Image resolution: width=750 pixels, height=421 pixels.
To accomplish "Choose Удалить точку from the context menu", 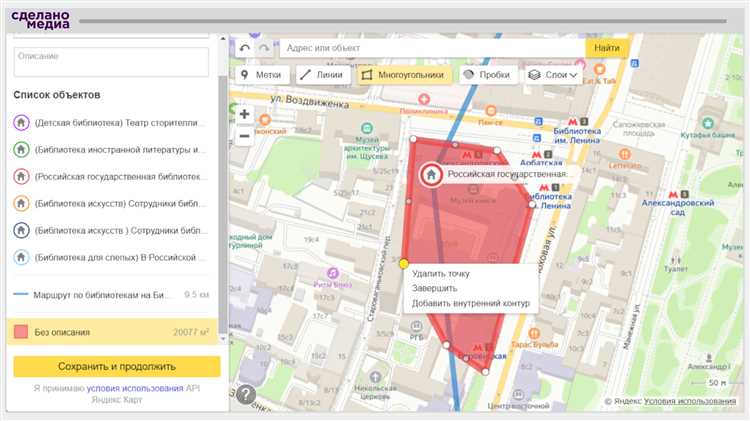I will [x=441, y=274].
